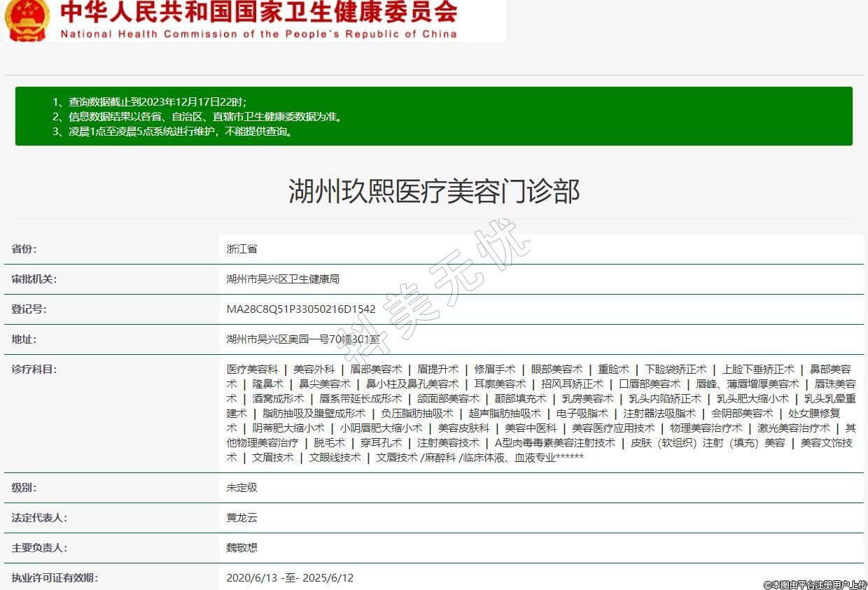868x590 pixels.
Task: Select the 审批机关 field label
Action: pos(34,279)
